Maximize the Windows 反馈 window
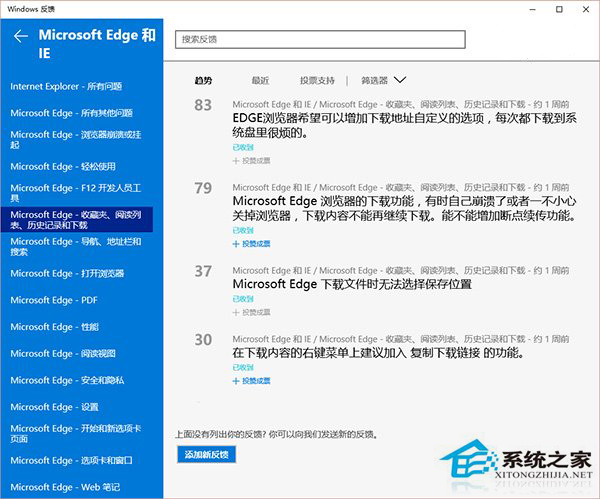The image size is (600, 499). click(559, 9)
